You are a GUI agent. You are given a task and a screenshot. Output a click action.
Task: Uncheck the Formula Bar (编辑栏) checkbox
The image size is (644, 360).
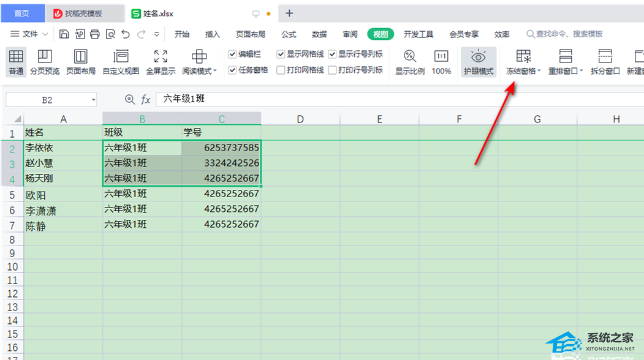point(233,54)
